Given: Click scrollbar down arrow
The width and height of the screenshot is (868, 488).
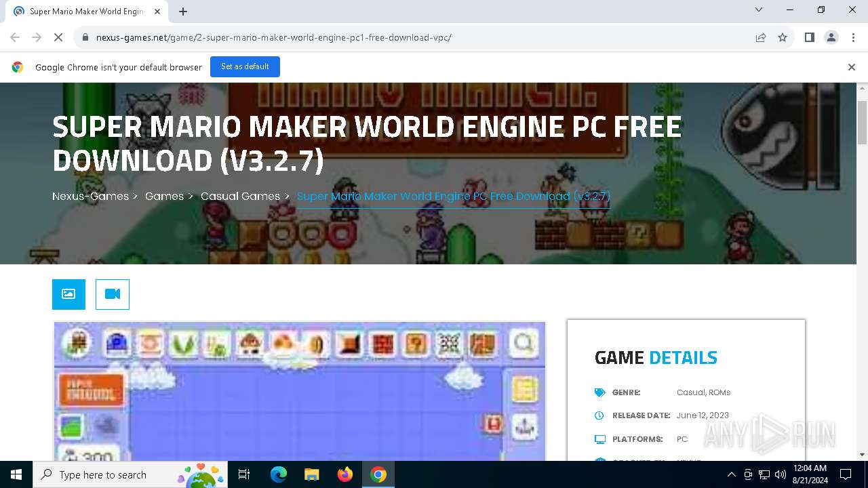Looking at the screenshot, I should [862, 455].
